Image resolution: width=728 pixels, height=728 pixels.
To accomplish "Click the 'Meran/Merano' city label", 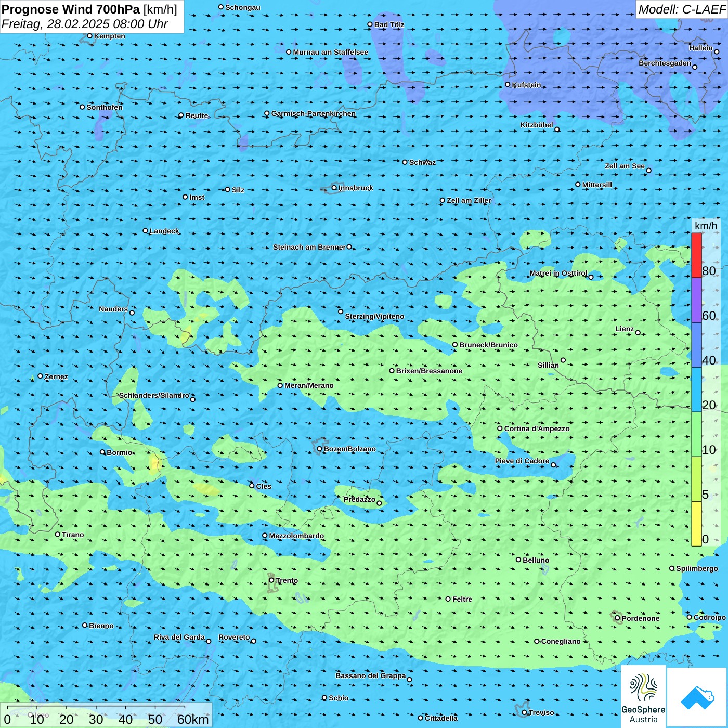I will pos(309,385).
